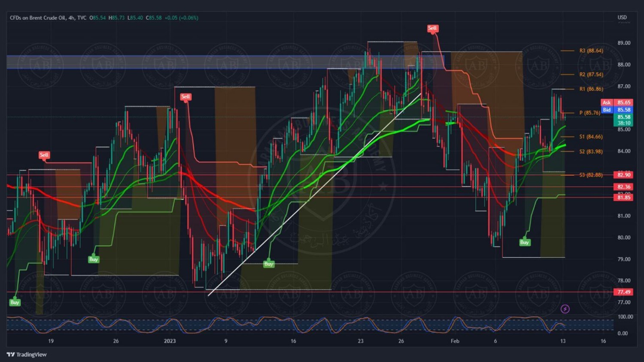Click the 100.00 oscillator scale label

tap(625, 317)
